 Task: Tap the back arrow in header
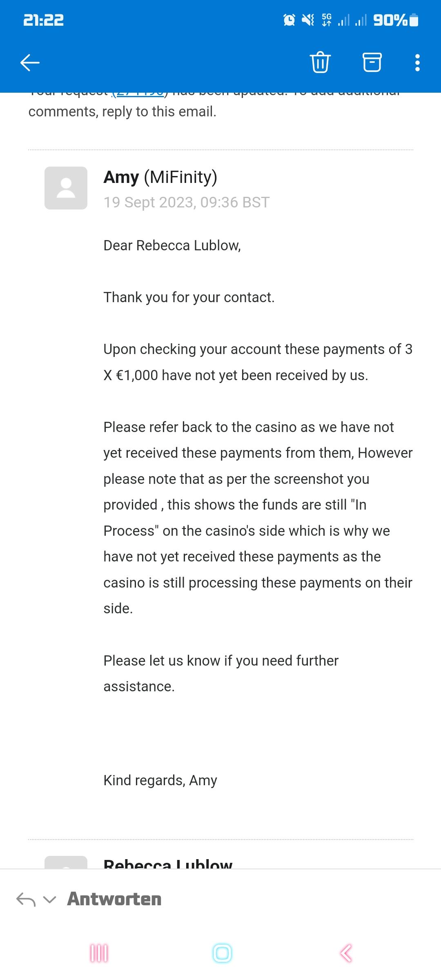(30, 62)
